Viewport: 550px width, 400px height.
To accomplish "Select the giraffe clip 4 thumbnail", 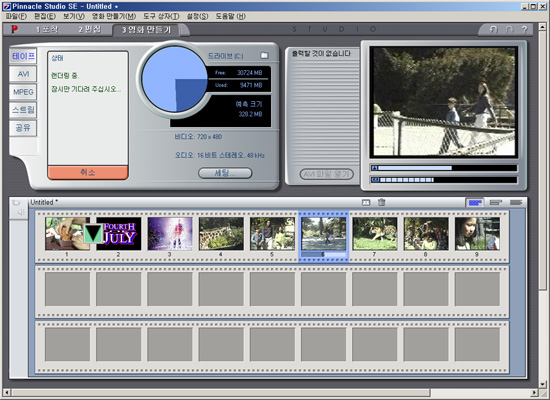I will (x=221, y=234).
